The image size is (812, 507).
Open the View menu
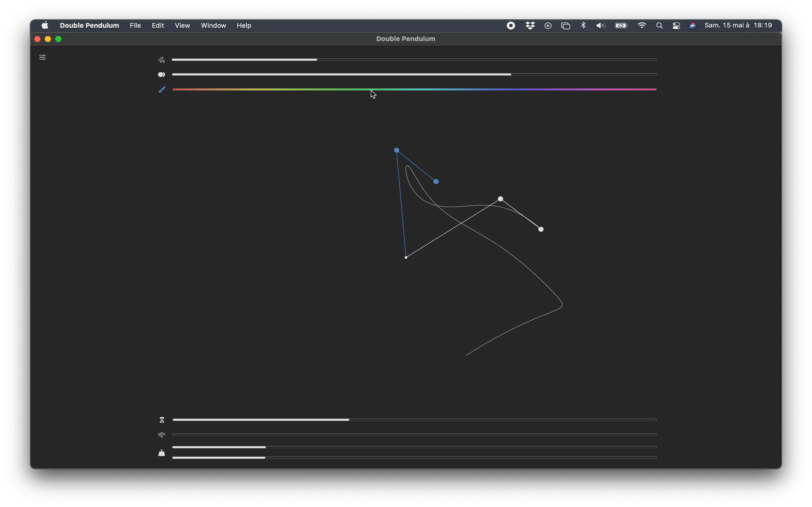[182, 25]
